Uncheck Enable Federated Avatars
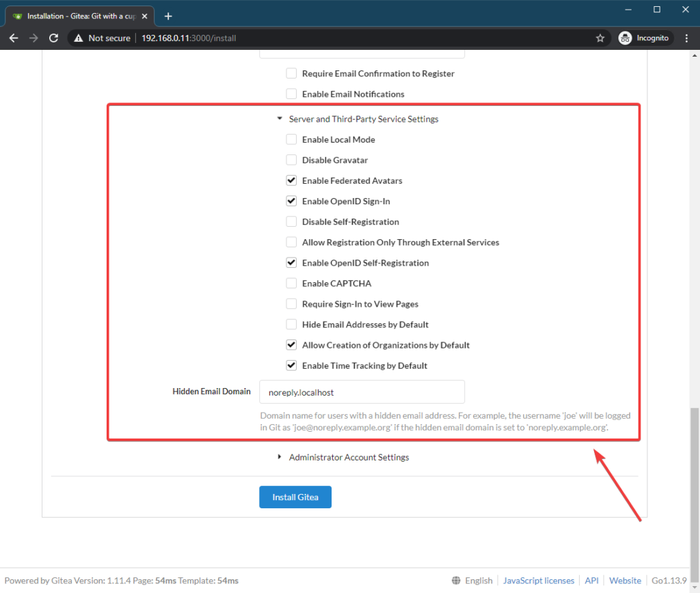 [x=291, y=180]
